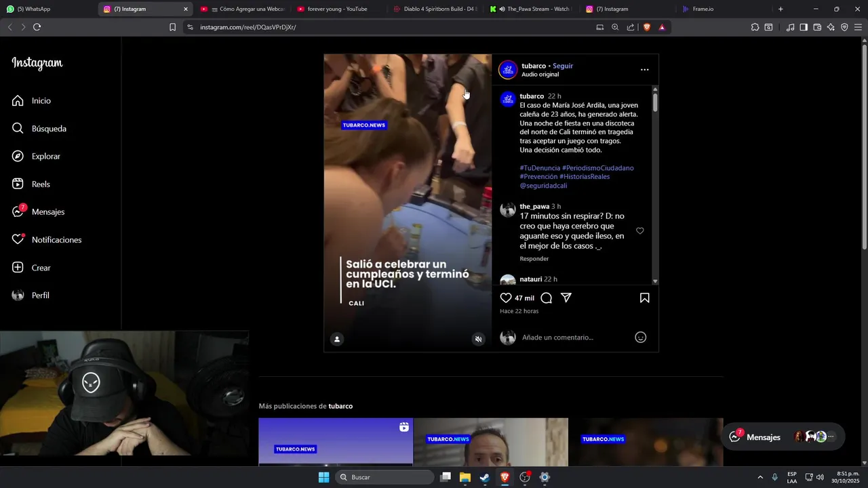The height and width of the screenshot is (488, 868).
Task: Open the second tubarco post thumbnail with man
Action: coord(491,442)
